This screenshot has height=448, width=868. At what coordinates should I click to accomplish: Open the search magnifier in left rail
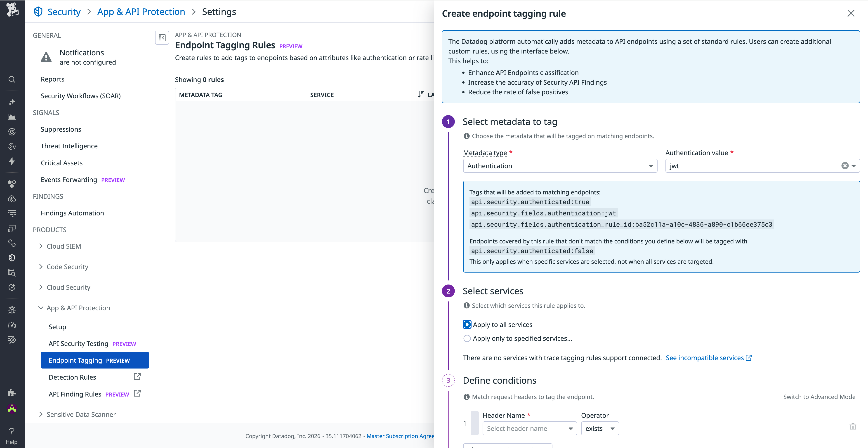12,80
